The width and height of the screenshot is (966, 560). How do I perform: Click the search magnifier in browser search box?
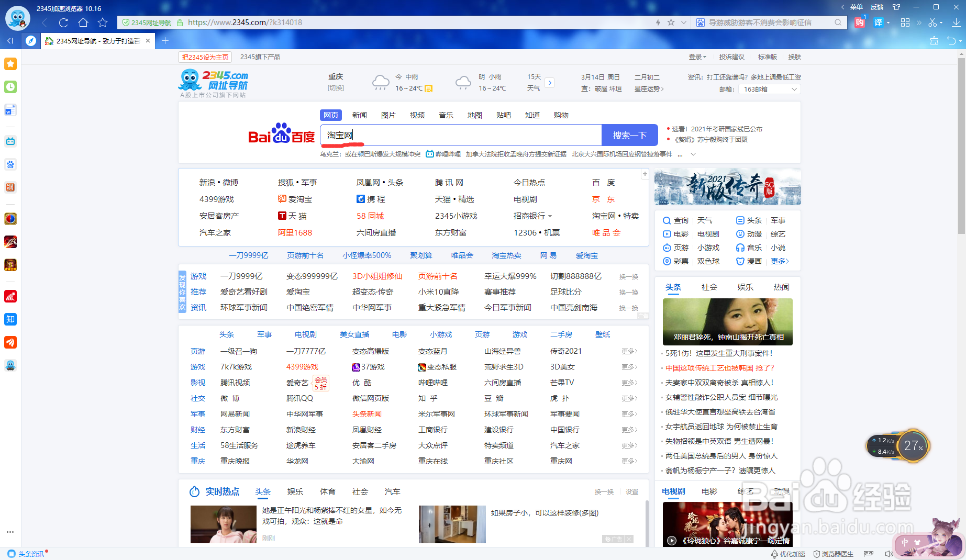coord(838,23)
